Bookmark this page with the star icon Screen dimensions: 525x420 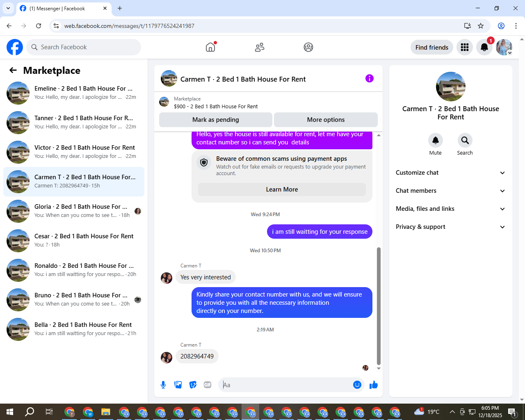point(481,26)
